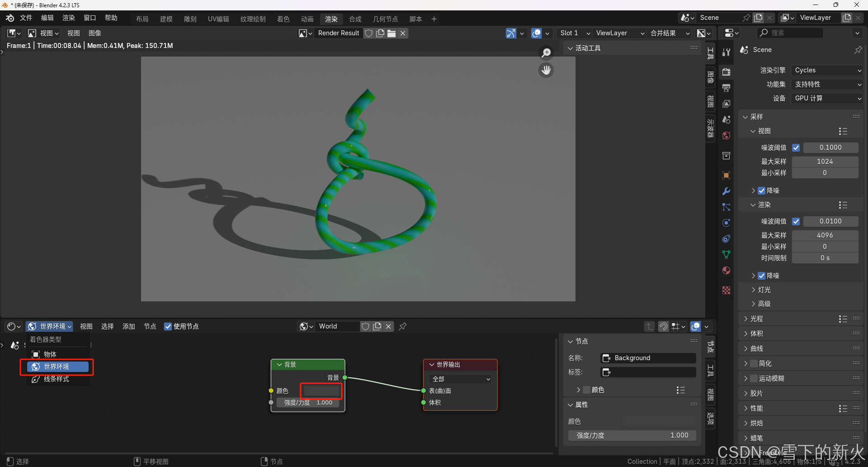Open the 渲染引擎 Cycles dropdown

(x=827, y=70)
